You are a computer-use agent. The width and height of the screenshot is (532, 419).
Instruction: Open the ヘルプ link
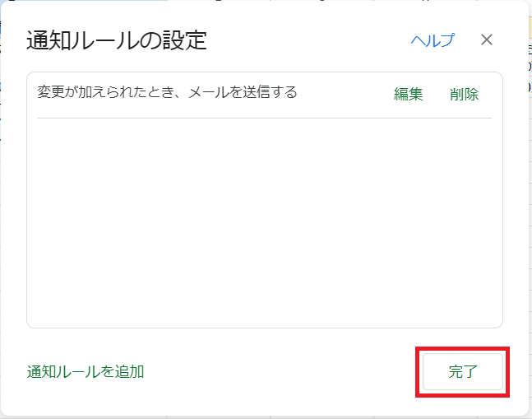coord(433,40)
